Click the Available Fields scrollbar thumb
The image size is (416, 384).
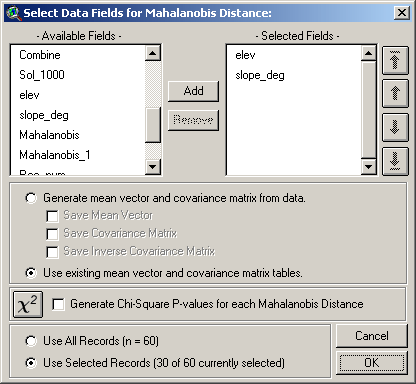(x=153, y=124)
